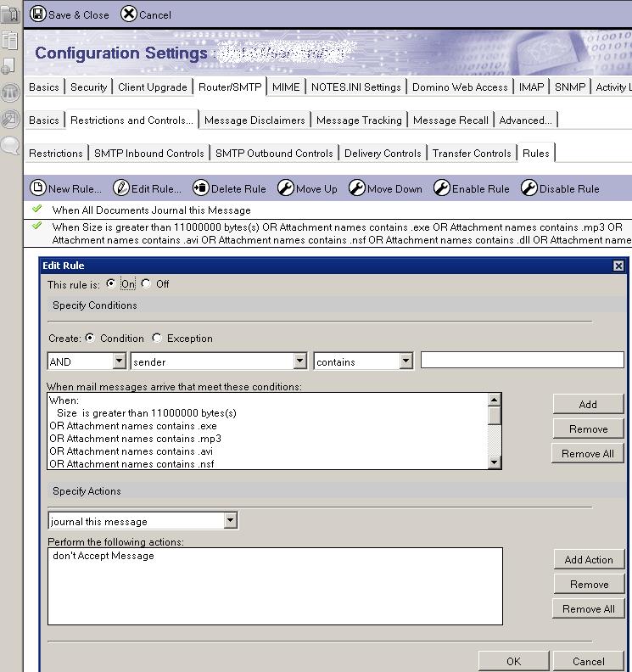Open the document-with-globe icon in left sidebar
Viewport: 632px width, 672px height.
point(8,66)
